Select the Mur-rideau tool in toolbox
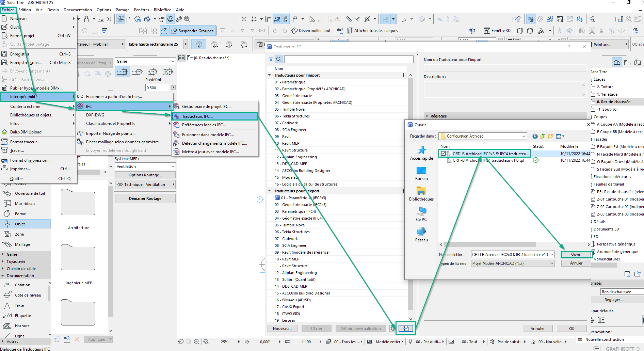This screenshot has width=644, height=351. pyautogui.click(x=25, y=204)
